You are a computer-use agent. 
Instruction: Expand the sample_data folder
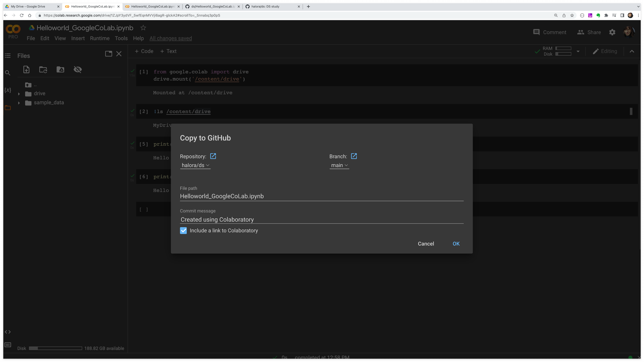click(19, 103)
